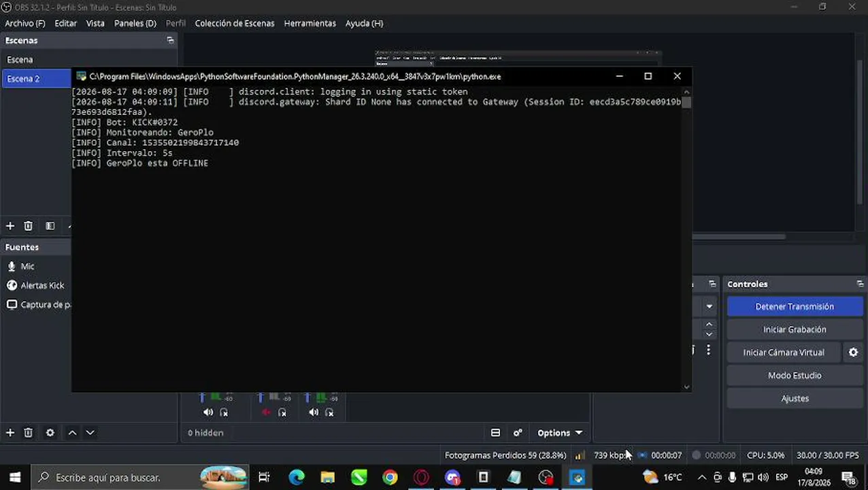
Task: Click the Fotogramas Perdidos 59 (28.8%) status text
Action: pos(505,455)
